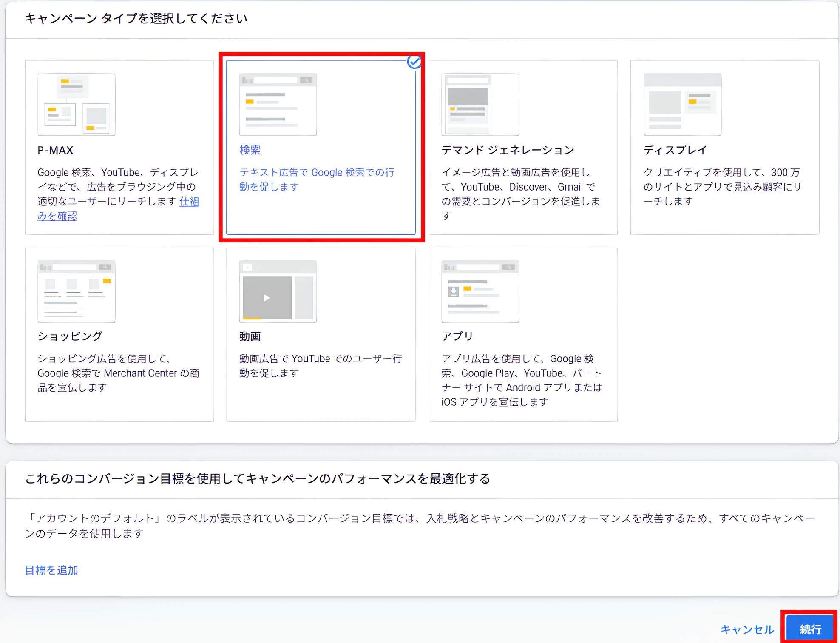
Task: Choose the ショッピング campaign type title
Action: click(70, 336)
